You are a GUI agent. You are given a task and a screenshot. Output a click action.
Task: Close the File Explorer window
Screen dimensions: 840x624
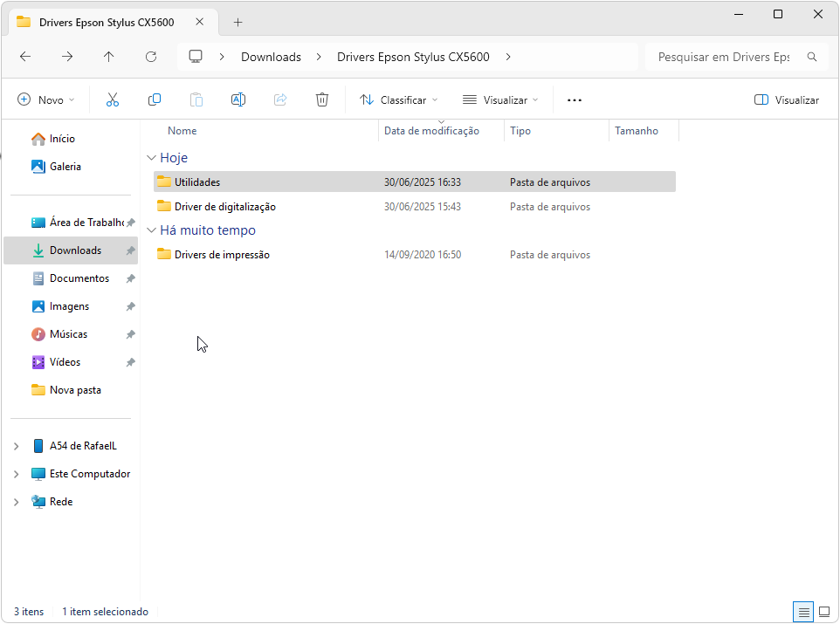(818, 15)
